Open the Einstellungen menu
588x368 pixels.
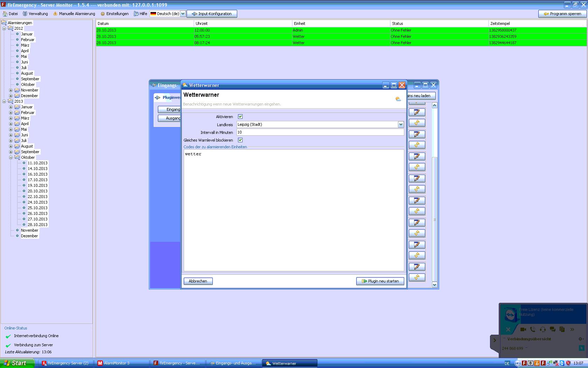point(114,14)
